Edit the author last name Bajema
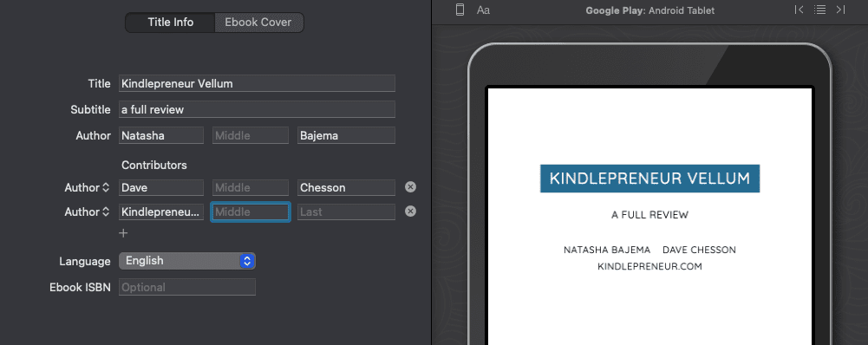Screen dimensions: 868x345 click(346, 136)
